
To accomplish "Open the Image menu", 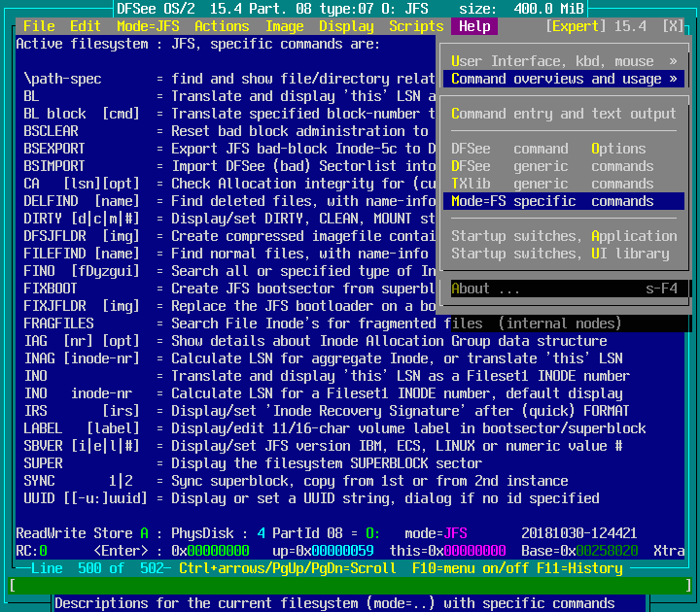I will (x=284, y=26).
